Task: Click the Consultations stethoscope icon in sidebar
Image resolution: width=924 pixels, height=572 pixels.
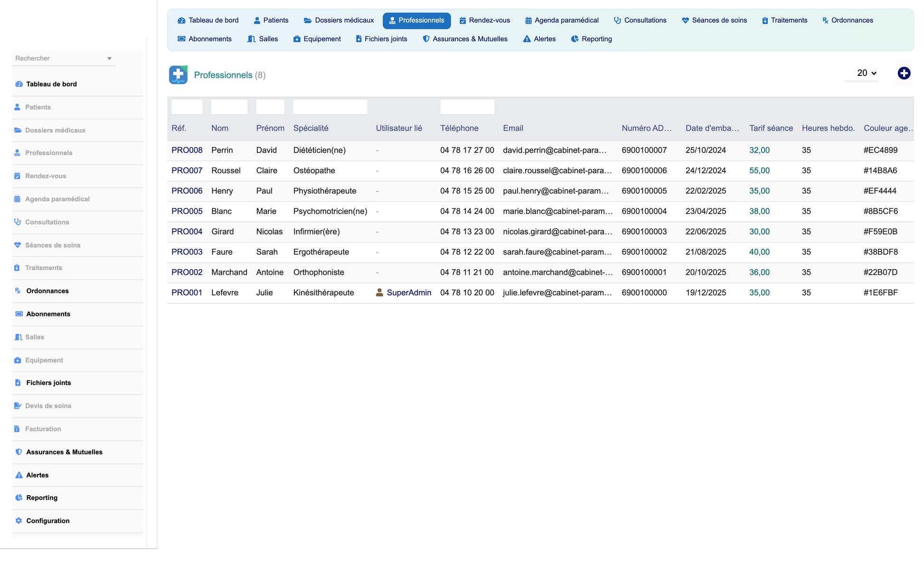Action: click(18, 222)
